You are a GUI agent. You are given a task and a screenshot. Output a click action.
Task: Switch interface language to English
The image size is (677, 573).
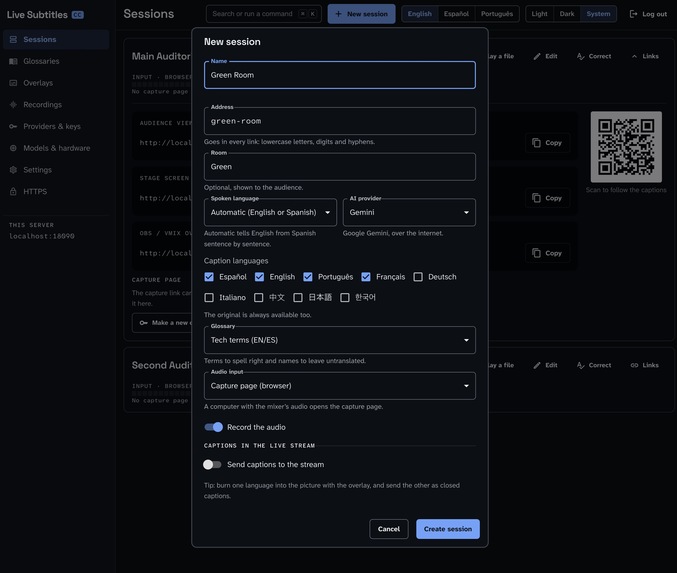[x=420, y=14]
